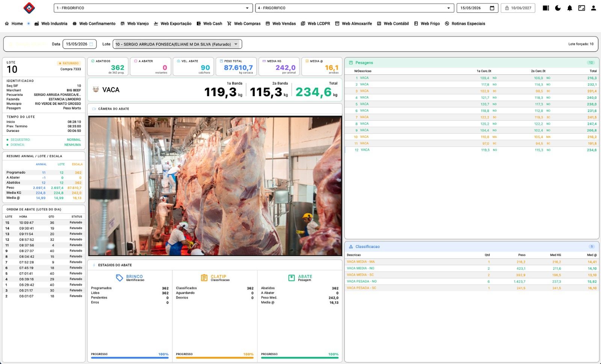Expand the 4 - FRIGORIFICO dropdown
The height and width of the screenshot is (364, 601).
point(354,8)
